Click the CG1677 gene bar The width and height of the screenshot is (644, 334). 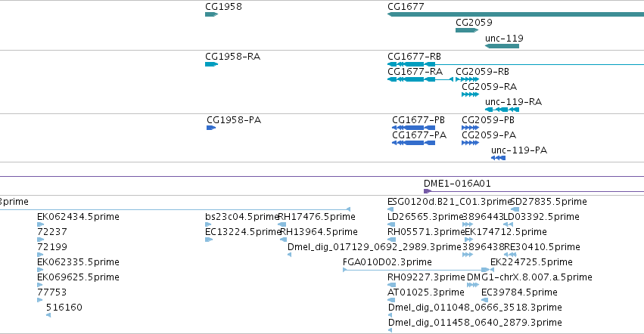(515, 14)
